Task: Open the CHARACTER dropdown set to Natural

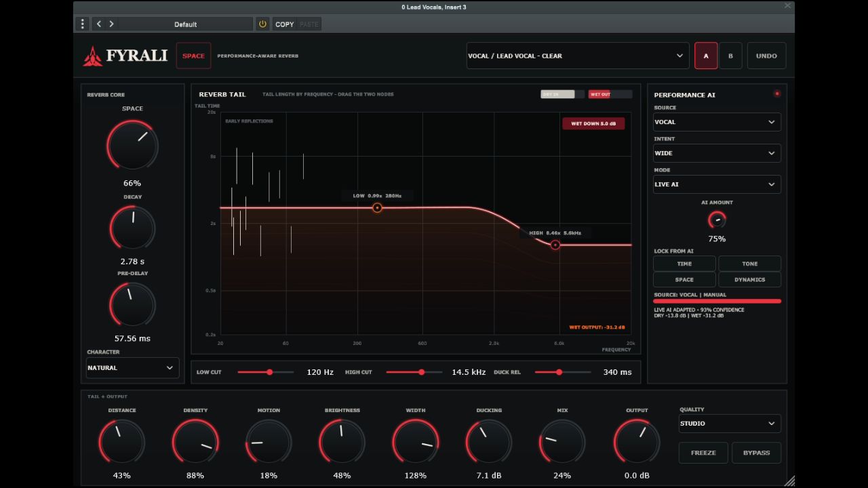Action: pos(132,368)
